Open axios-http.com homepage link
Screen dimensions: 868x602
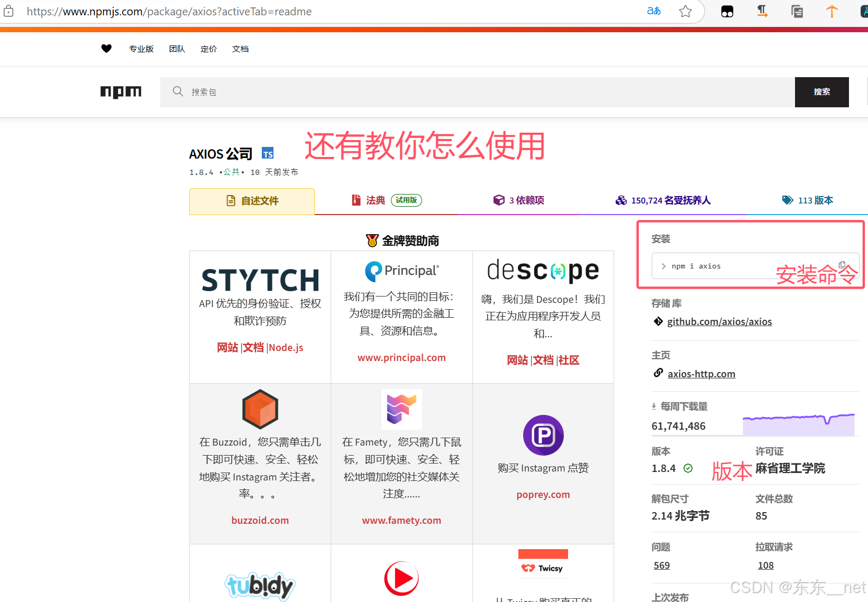coord(701,374)
